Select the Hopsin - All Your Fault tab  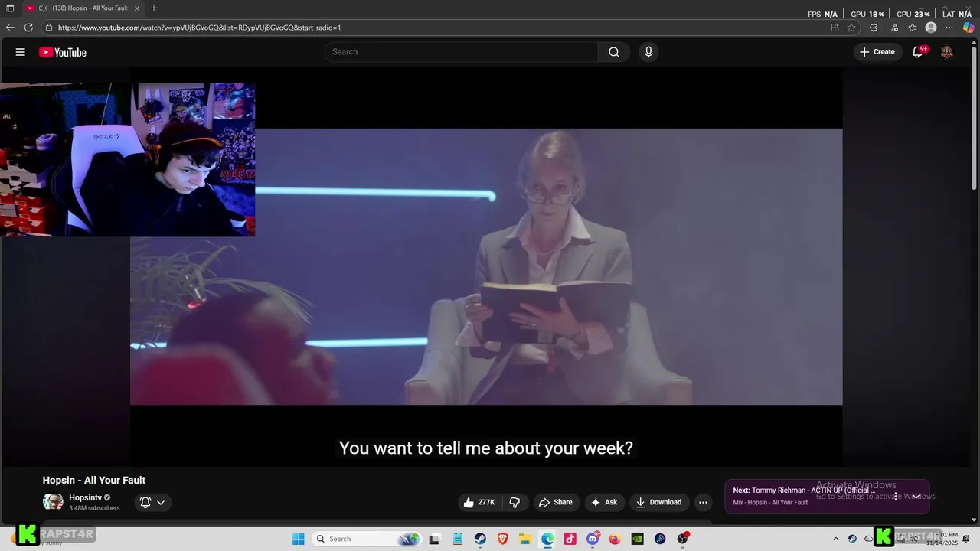[x=82, y=8]
